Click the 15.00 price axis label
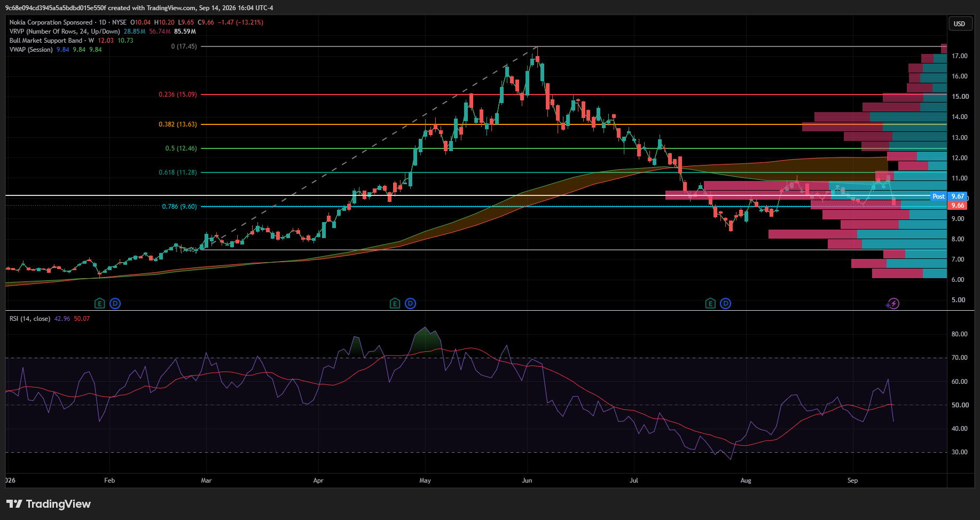980x520 pixels. (x=959, y=97)
